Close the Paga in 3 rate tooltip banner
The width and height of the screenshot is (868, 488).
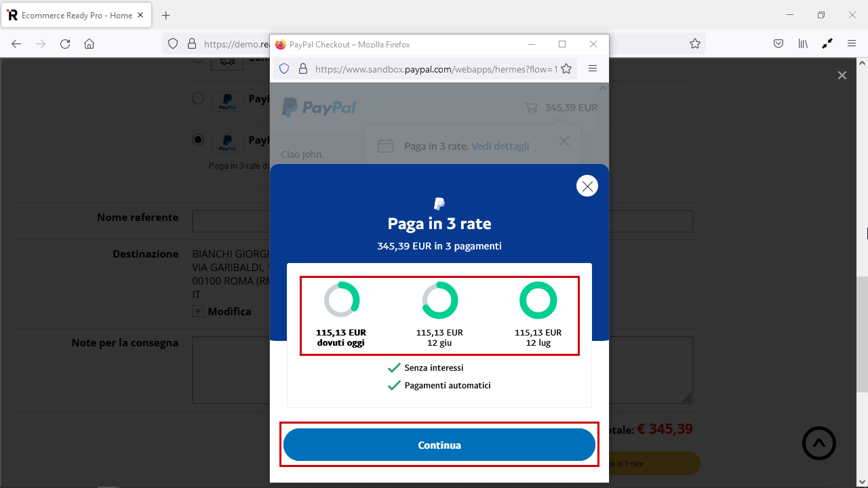coord(564,141)
